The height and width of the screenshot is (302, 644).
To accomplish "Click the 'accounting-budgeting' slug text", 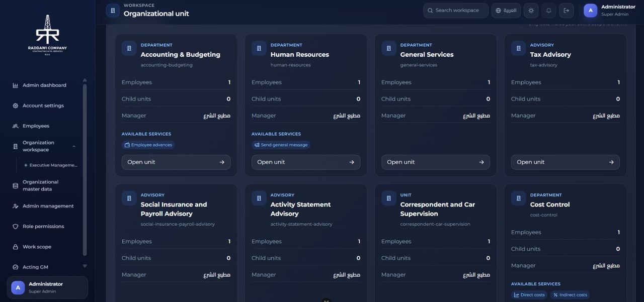I will click(167, 65).
